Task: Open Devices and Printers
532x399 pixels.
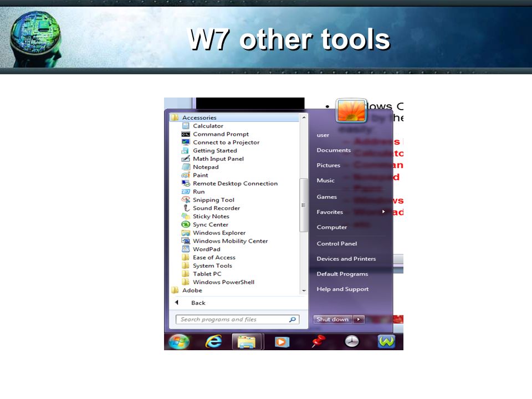Action: [346, 259]
